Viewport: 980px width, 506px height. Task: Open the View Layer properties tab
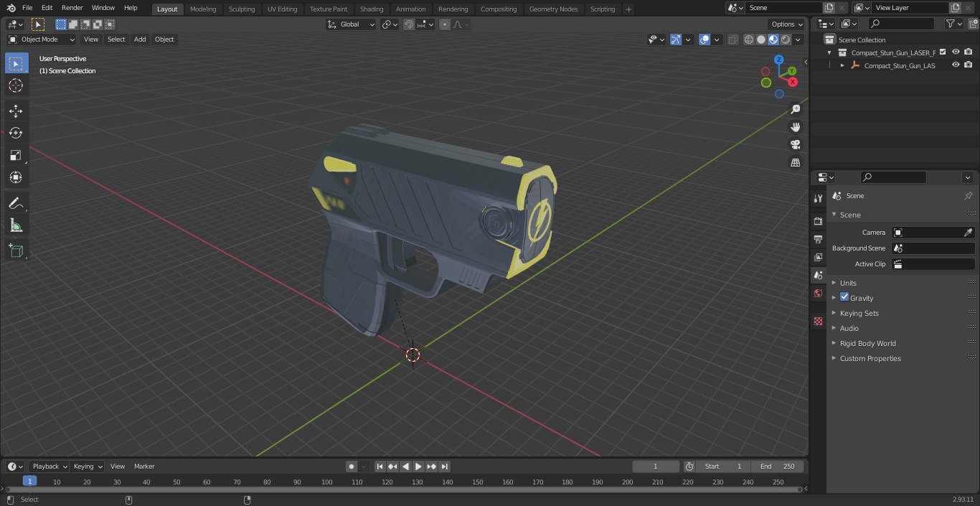pos(818,257)
